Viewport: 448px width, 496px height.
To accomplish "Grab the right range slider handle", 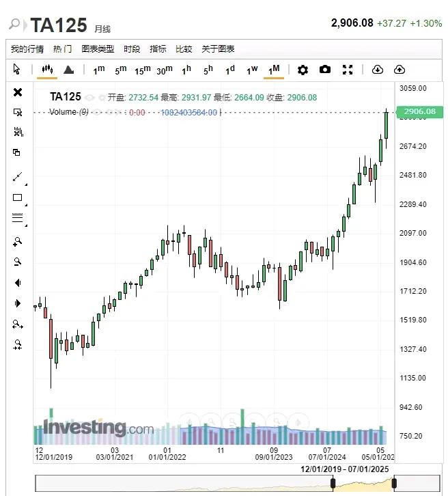I will pos(394,483).
